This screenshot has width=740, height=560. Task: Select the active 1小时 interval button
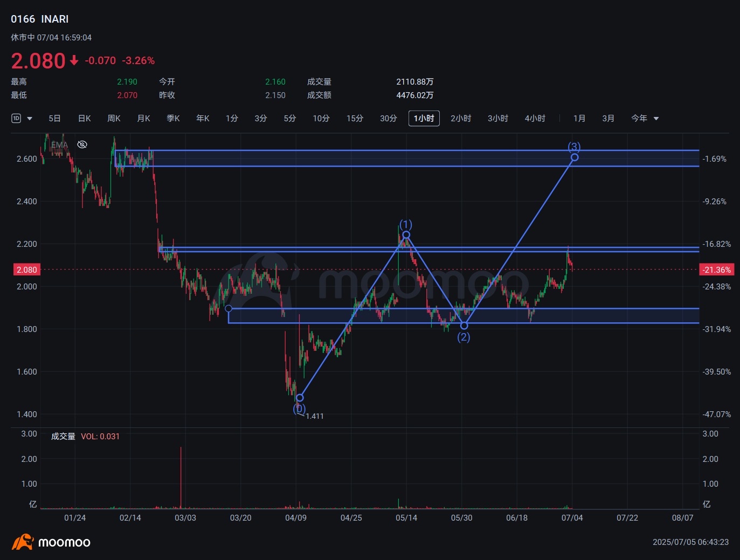click(424, 118)
